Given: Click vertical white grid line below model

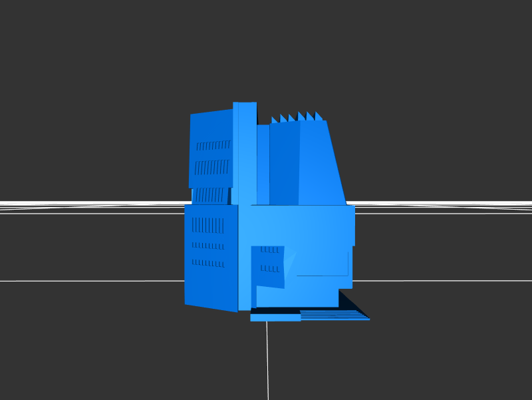Looking at the screenshot, I should 268,359.
